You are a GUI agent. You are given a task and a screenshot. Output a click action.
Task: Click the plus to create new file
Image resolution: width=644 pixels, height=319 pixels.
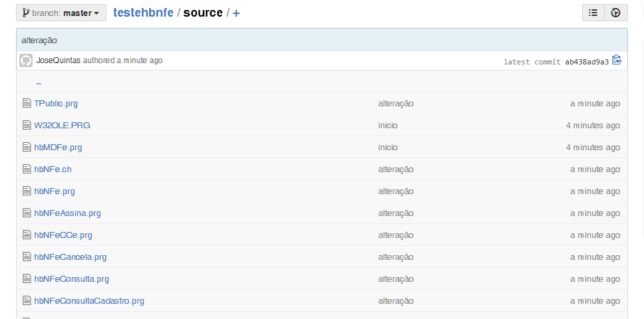tap(236, 13)
